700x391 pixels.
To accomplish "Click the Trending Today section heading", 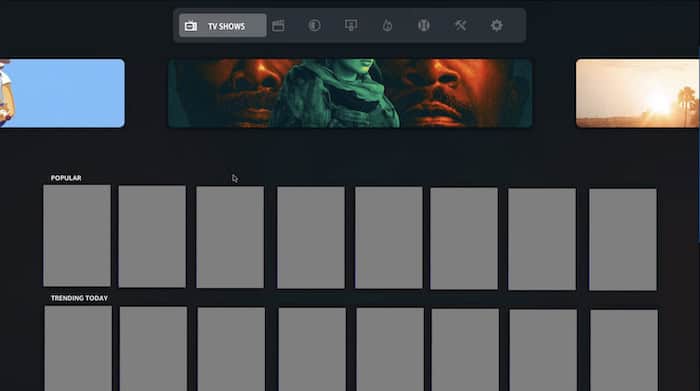I will click(79, 298).
